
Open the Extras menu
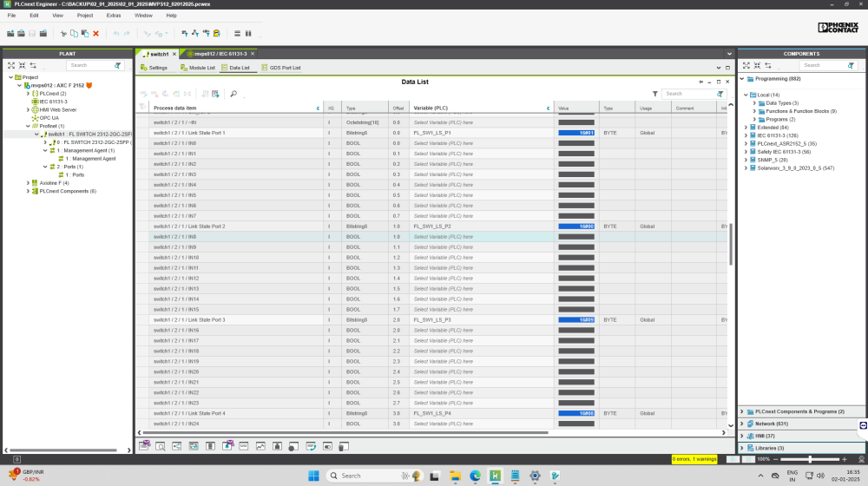[114, 16]
